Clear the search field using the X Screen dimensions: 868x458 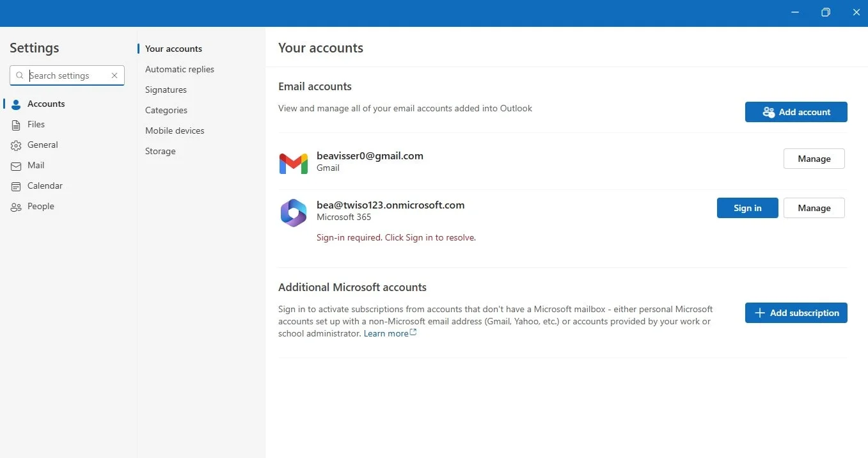tap(114, 75)
